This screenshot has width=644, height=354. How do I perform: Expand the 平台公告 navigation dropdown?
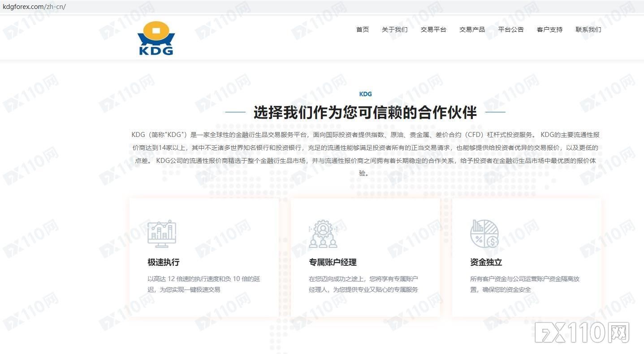pos(510,30)
